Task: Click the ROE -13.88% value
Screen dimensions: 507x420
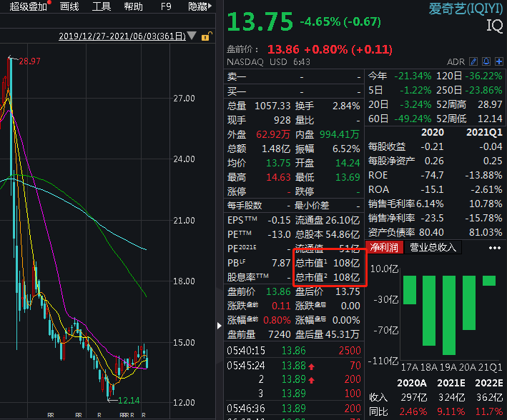Action: [x=483, y=175]
